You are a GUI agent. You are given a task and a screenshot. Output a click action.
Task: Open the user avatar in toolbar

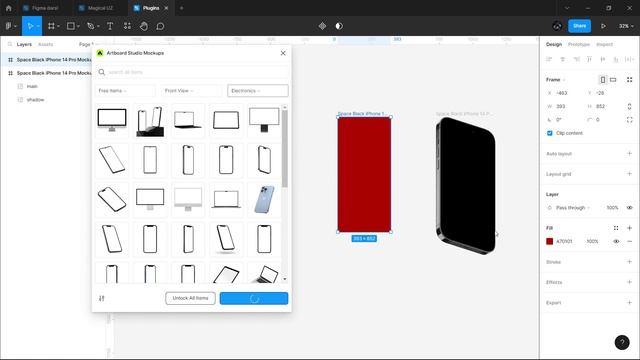point(557,26)
